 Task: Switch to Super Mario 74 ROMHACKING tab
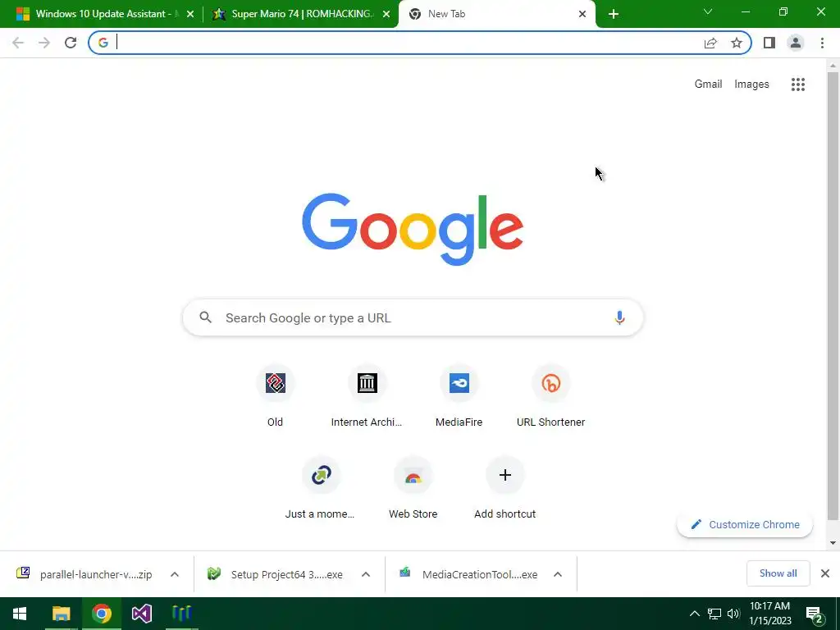pyautogui.click(x=300, y=15)
